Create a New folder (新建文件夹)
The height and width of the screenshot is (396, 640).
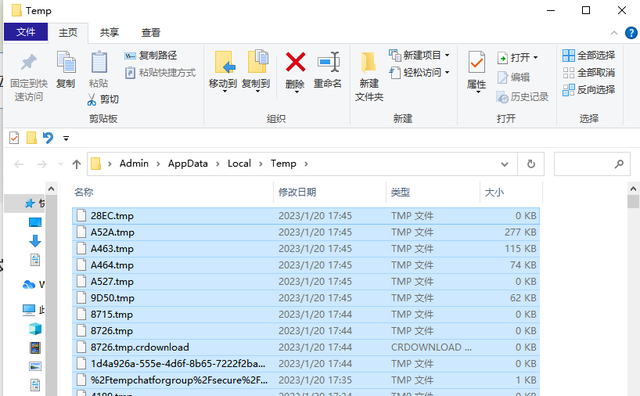tap(369, 77)
